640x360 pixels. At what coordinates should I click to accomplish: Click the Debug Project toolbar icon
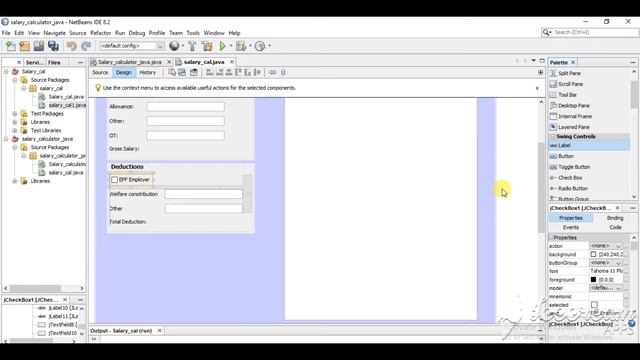click(241, 46)
